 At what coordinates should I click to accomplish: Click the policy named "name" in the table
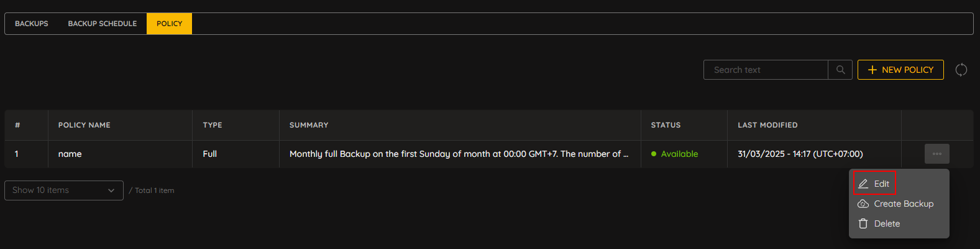[x=70, y=154]
